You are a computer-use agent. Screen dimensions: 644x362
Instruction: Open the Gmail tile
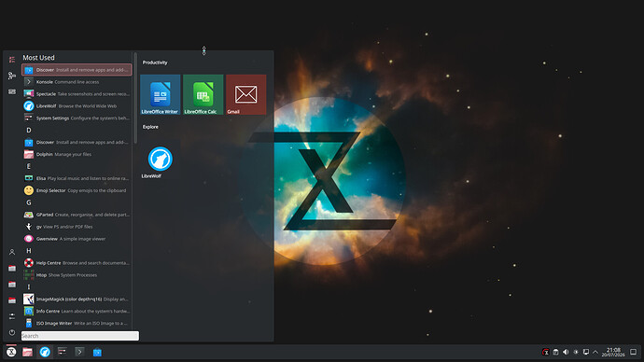[x=246, y=94]
